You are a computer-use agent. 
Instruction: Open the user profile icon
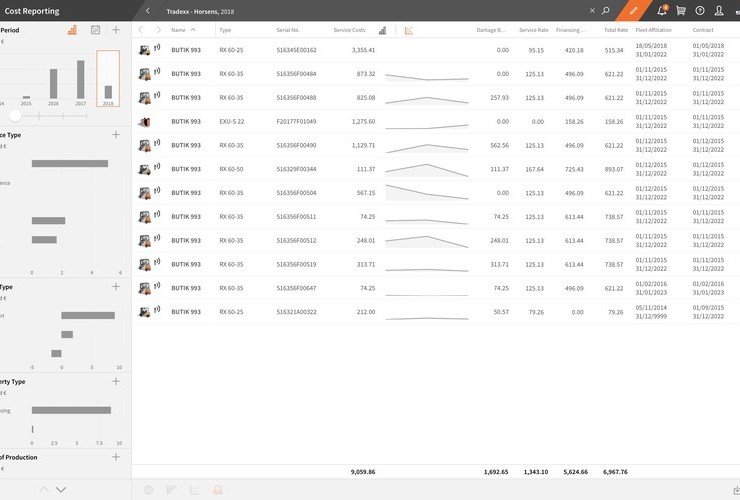(720, 11)
